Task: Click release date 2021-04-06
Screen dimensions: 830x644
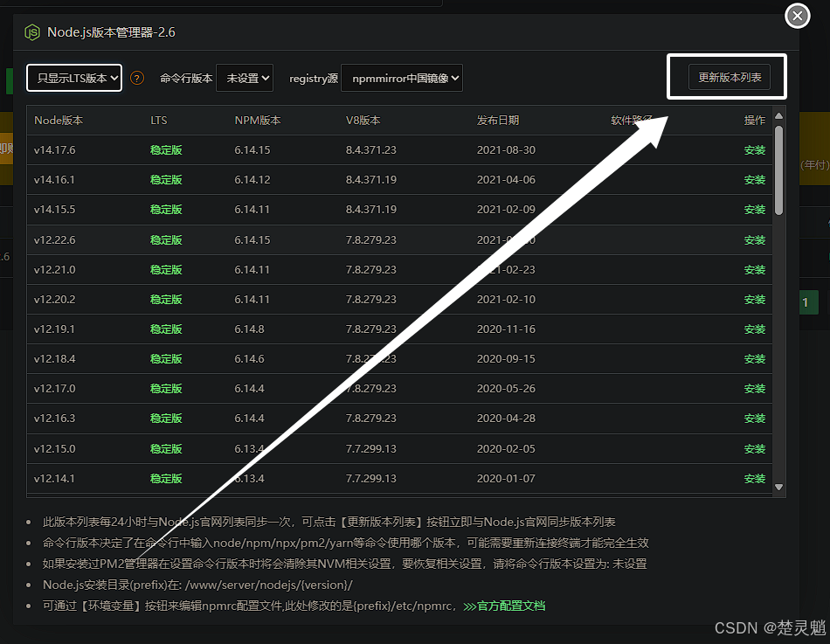Action: [506, 179]
